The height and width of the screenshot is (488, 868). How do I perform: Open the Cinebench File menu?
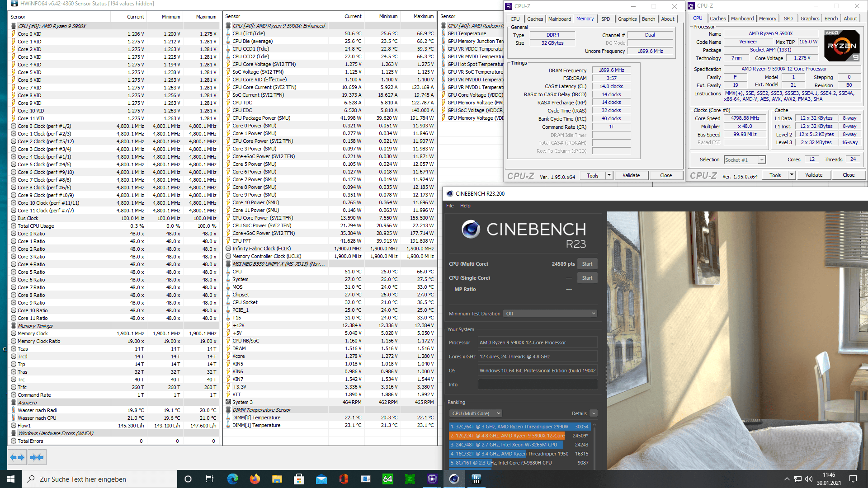450,206
